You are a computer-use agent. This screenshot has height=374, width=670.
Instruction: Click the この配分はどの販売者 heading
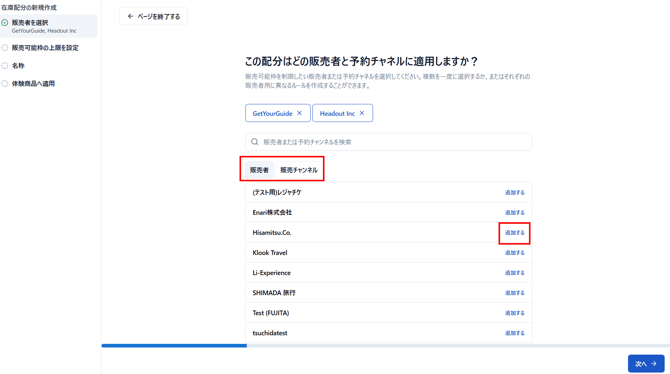tap(361, 62)
